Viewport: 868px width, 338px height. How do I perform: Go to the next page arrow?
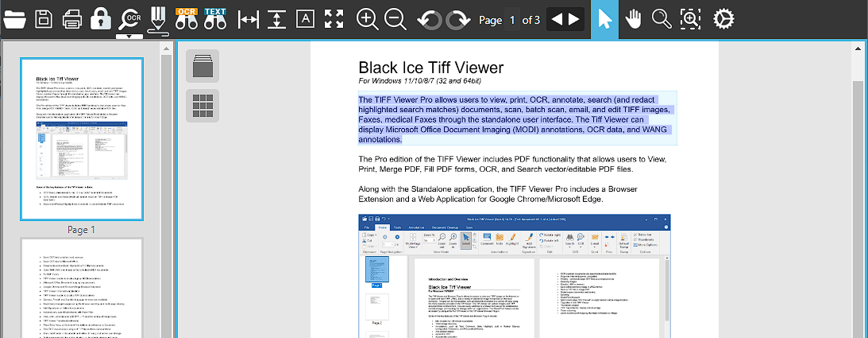(x=575, y=19)
